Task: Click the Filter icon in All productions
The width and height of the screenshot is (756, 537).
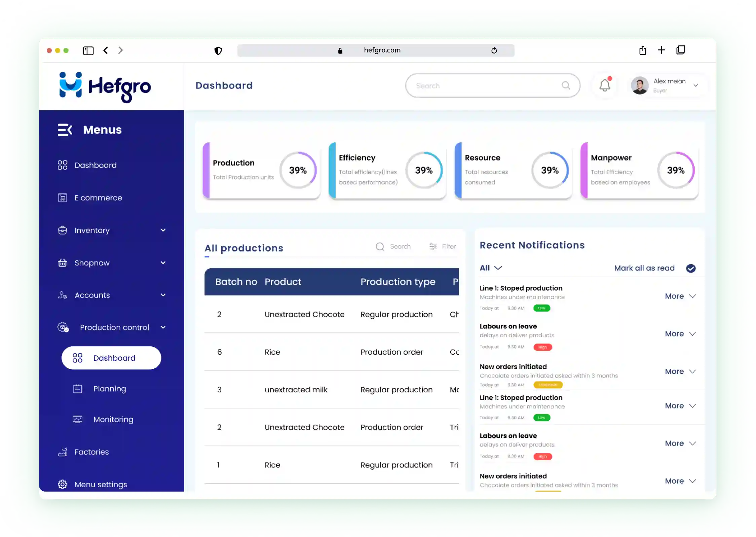Action: point(433,247)
